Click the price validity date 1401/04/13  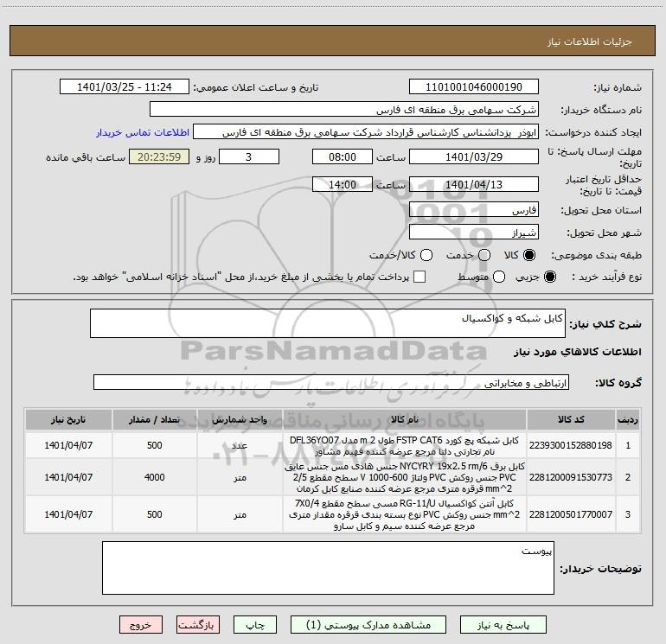click(x=474, y=184)
